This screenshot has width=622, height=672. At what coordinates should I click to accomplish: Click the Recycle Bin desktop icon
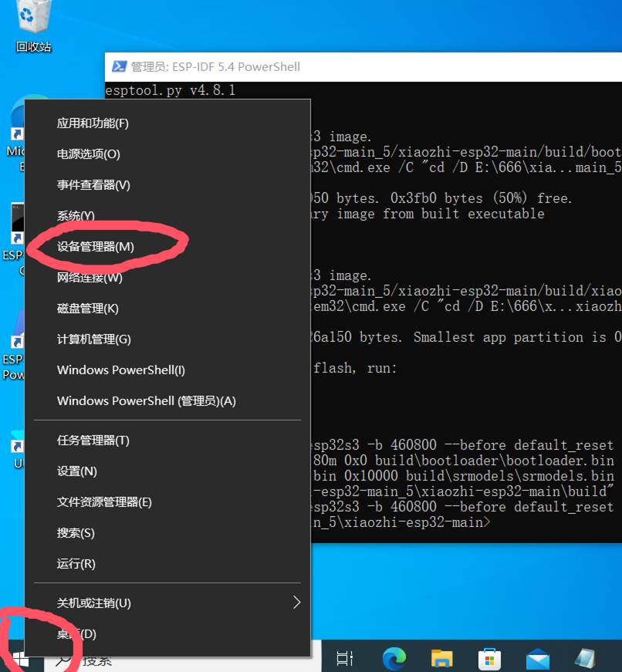coord(33,23)
